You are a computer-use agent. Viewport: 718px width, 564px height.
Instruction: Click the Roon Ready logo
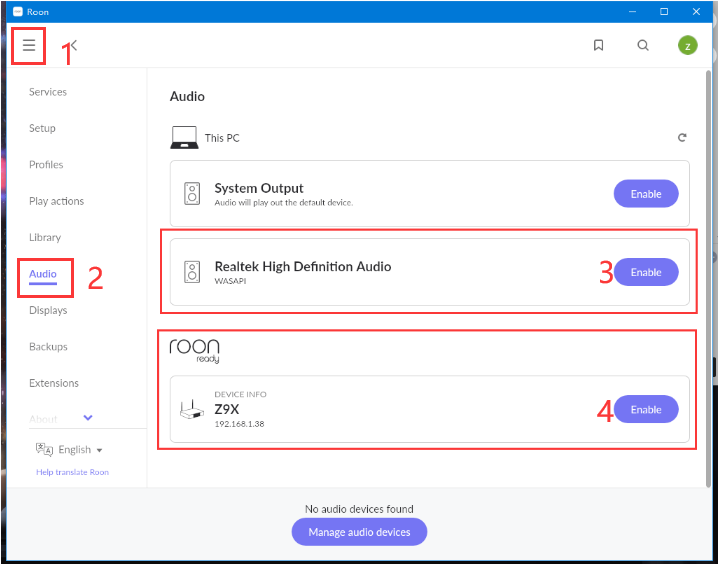point(194,350)
